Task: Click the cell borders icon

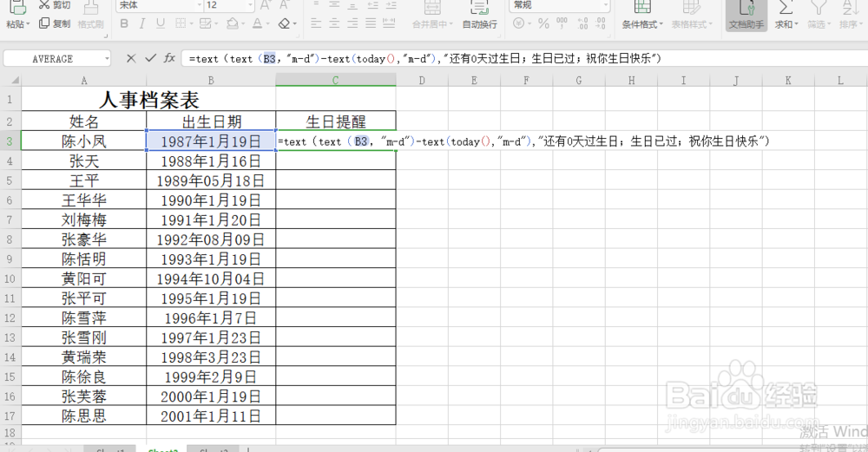Action: (181, 23)
